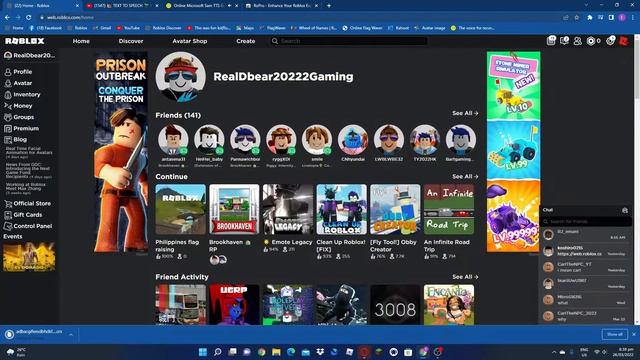This screenshot has width=640, height=360.
Task: Open the Windows Start button
Action: pos(202,352)
